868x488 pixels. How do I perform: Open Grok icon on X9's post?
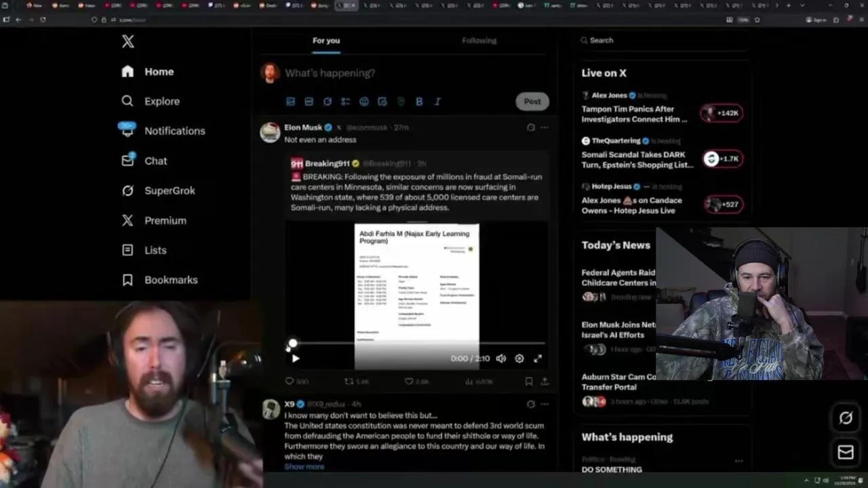tap(531, 404)
